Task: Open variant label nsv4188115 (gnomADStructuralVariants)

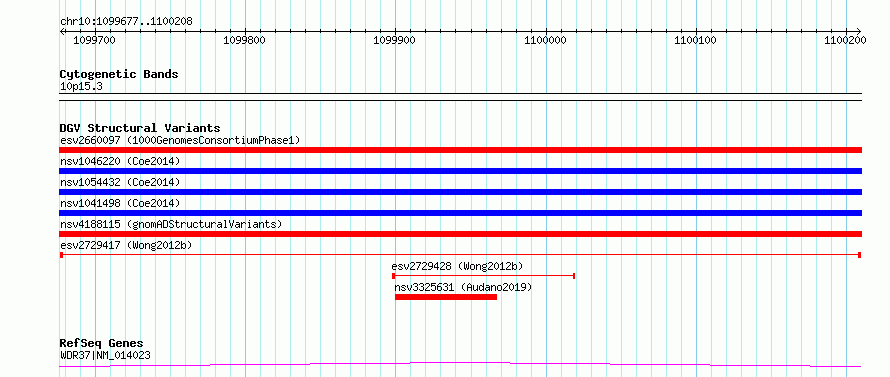Action: click(171, 224)
